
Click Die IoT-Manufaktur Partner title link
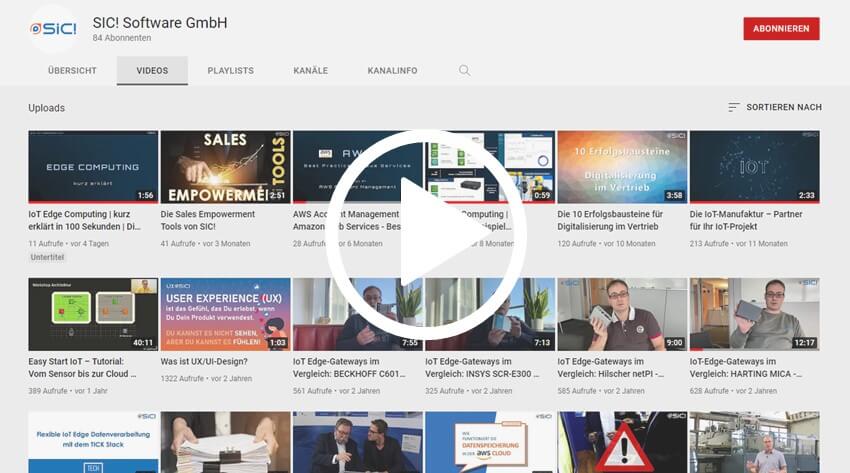746,221
